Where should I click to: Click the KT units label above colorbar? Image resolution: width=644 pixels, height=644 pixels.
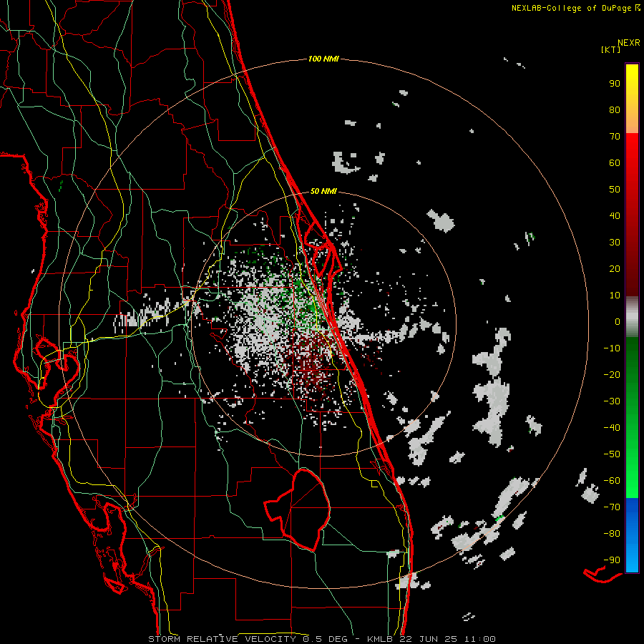click(611, 49)
